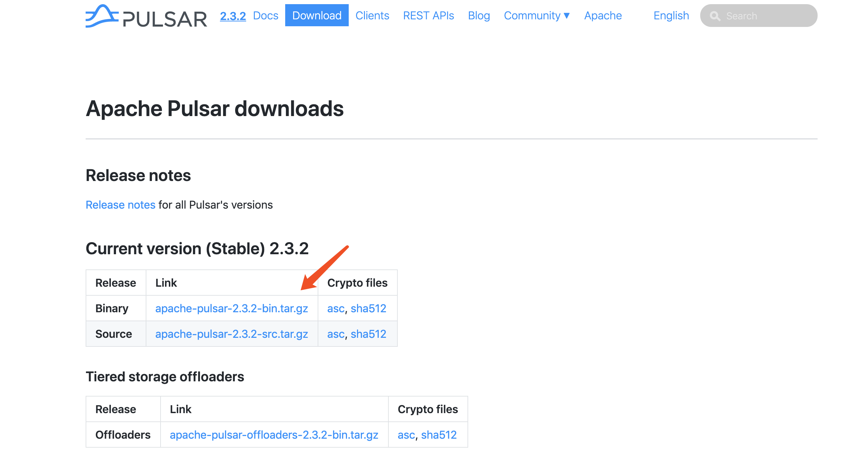This screenshot has height=467, width=868.
Task: Download apache-pulsar-offloaders-2.3.2-bin.tar.gz
Action: tap(274, 435)
